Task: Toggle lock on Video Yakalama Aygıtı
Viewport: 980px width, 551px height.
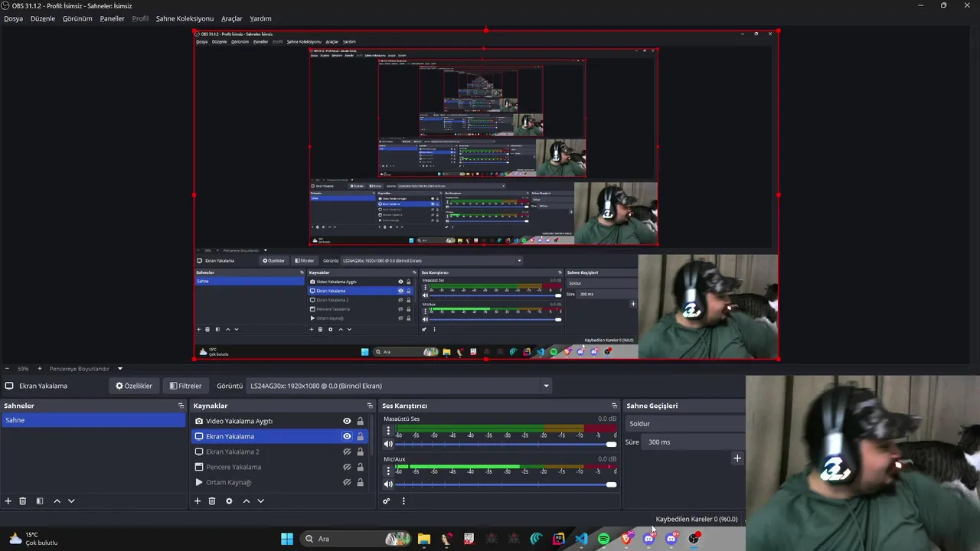Action: [360, 421]
